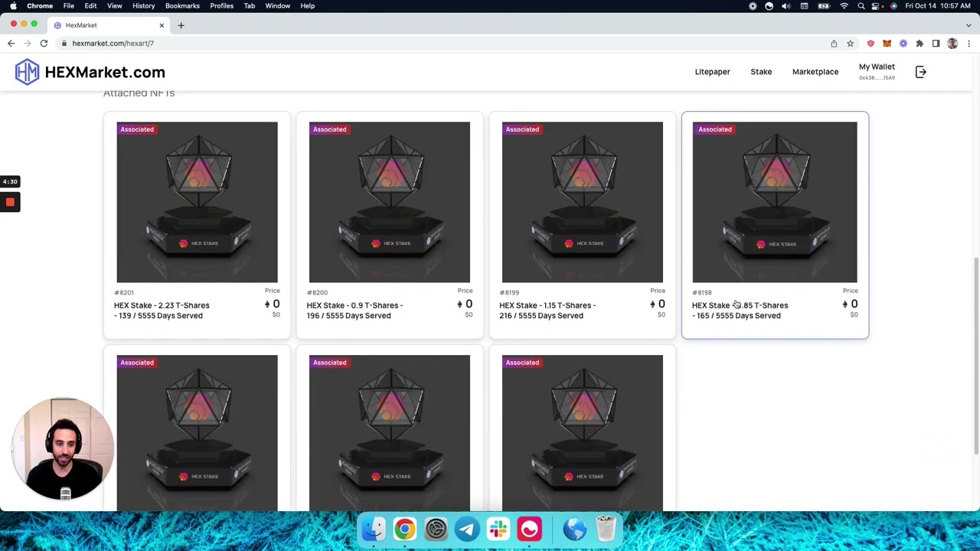This screenshot has height=551, width=980.
Task: Open a new browser tab
Action: (181, 25)
